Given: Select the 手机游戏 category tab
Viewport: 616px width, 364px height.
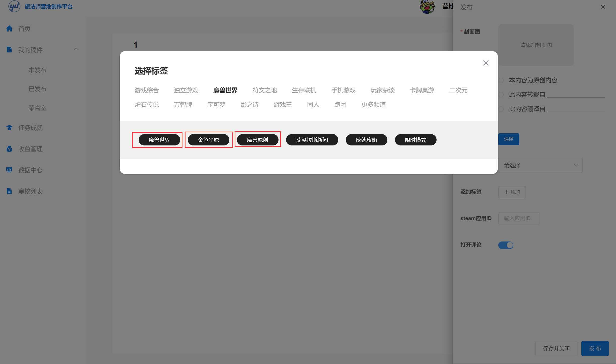Looking at the screenshot, I should [343, 90].
